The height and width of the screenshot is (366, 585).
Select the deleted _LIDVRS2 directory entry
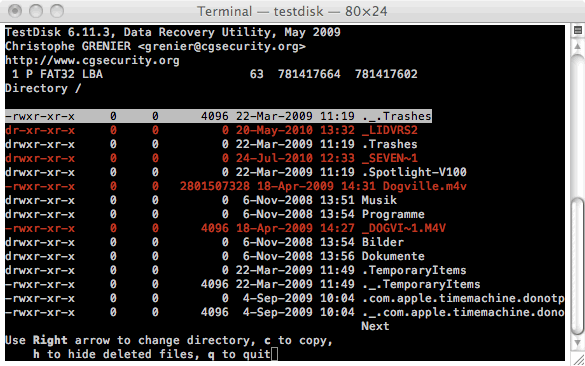[x=211, y=130]
